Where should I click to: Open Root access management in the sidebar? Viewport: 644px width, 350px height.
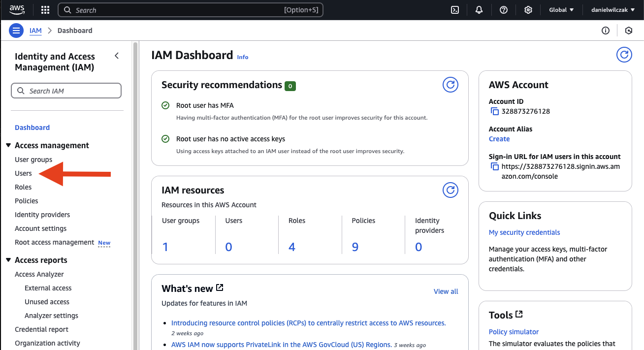55,242
